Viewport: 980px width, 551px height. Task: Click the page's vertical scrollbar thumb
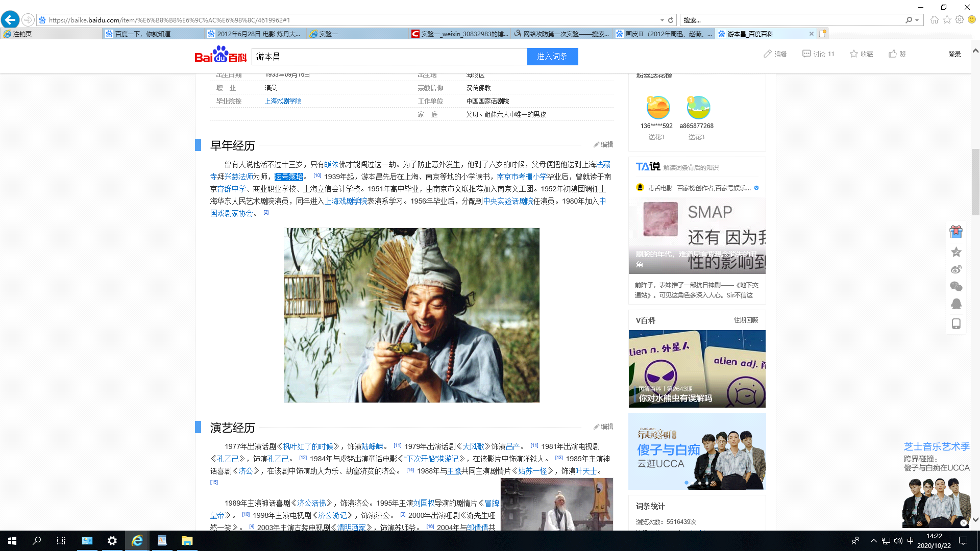click(x=975, y=182)
